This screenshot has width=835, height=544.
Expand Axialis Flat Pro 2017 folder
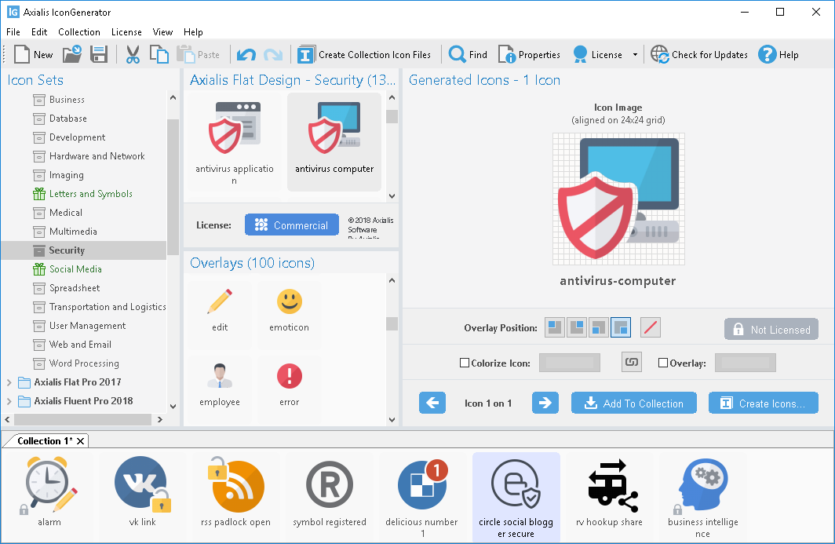[x=9, y=382]
